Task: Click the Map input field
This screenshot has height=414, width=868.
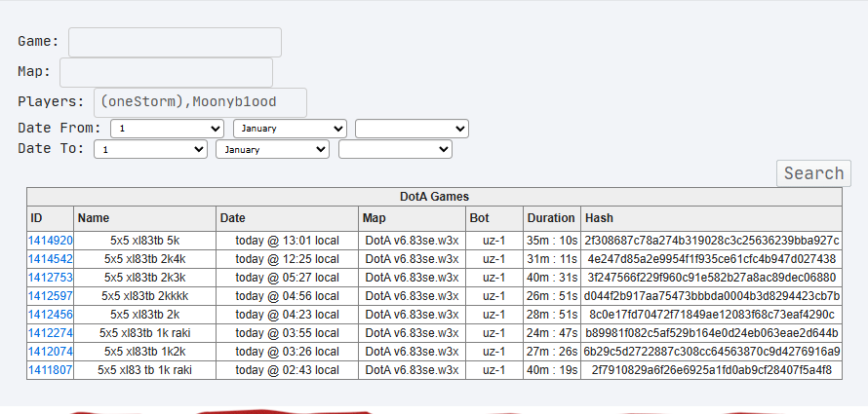Action: click(x=166, y=72)
